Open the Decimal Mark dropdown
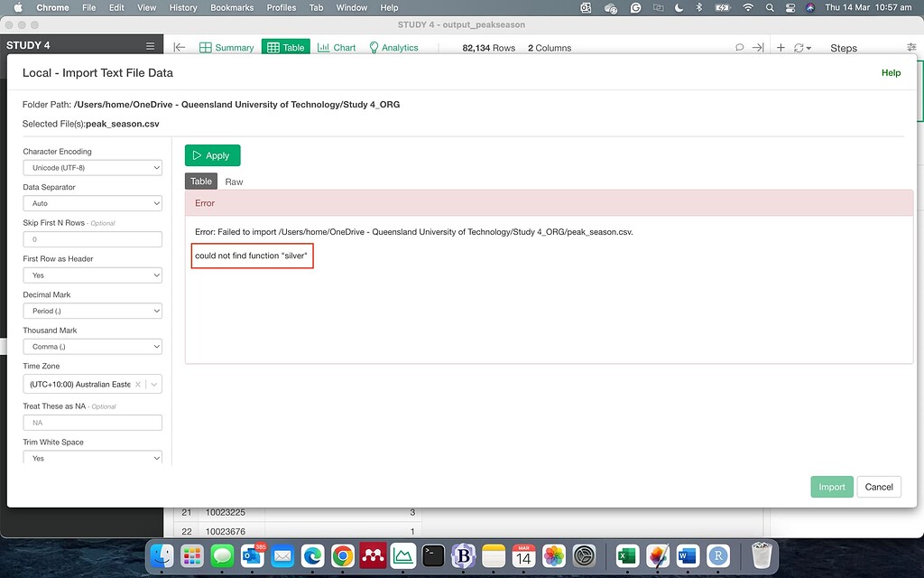The width and height of the screenshot is (924, 578). click(93, 312)
